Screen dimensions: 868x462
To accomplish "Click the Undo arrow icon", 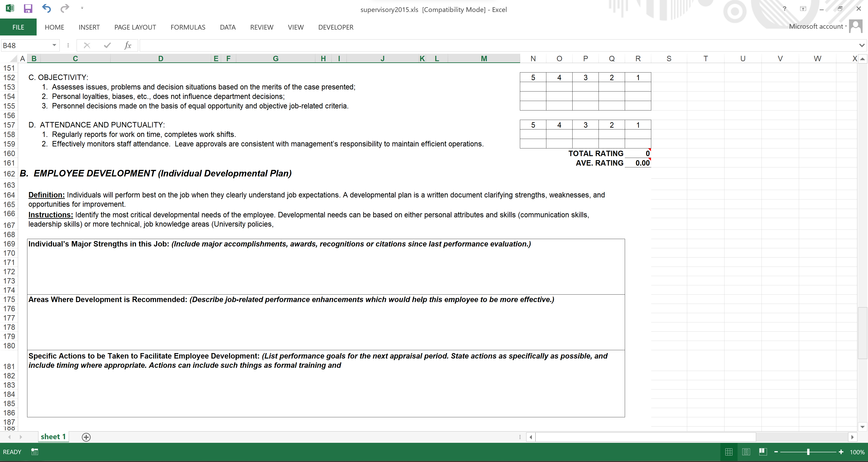I will tap(47, 8).
